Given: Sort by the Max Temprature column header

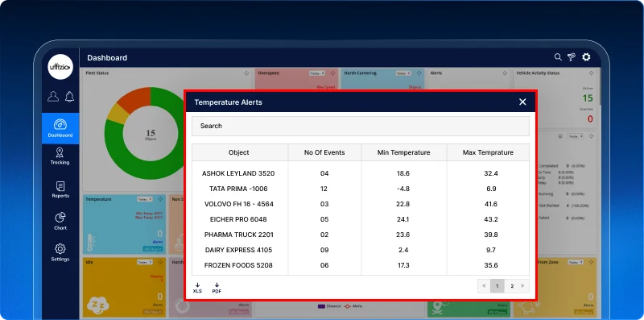Looking at the screenshot, I should pyautogui.click(x=488, y=152).
